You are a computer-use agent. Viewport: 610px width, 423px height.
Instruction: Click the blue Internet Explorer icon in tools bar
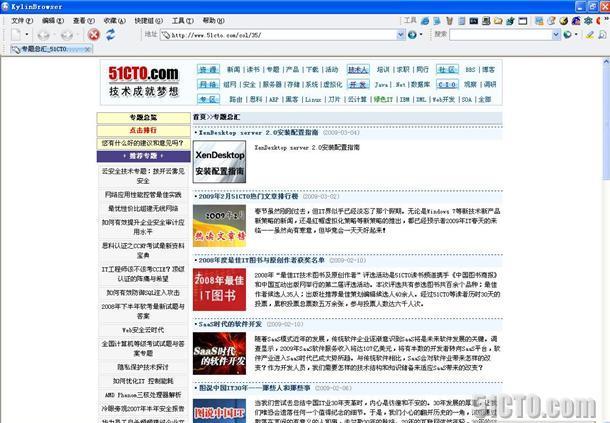(425, 21)
